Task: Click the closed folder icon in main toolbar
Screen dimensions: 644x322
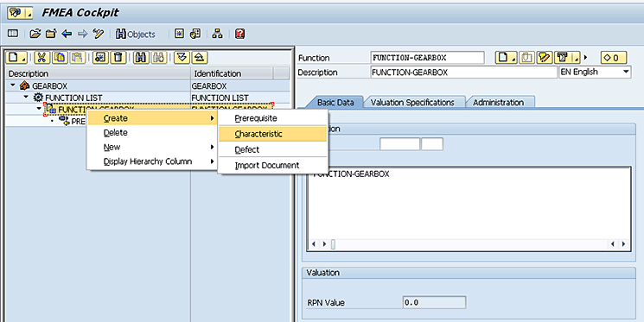Action: coord(51,34)
